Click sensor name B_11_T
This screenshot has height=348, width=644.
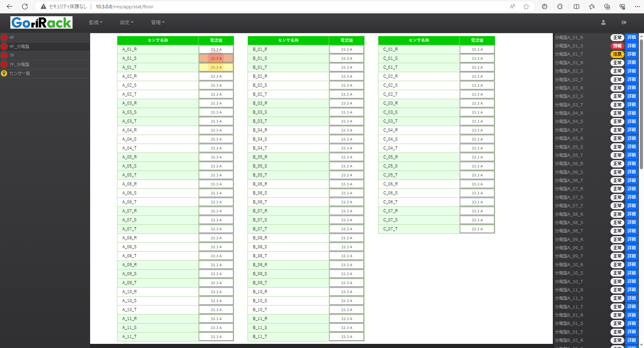[260, 337]
